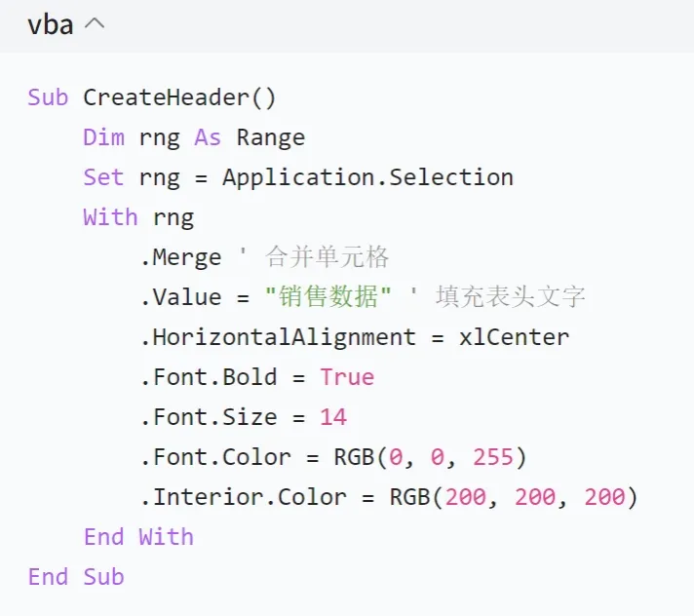This screenshot has height=616, width=694.
Task: Click Application.Selection in the code
Action: [x=367, y=177]
